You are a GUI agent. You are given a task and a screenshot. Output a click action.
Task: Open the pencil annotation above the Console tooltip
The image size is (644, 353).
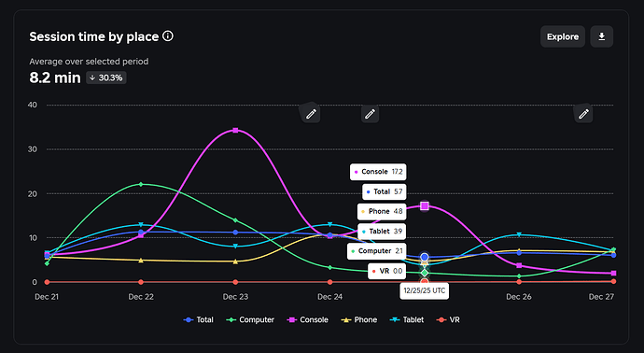click(370, 113)
